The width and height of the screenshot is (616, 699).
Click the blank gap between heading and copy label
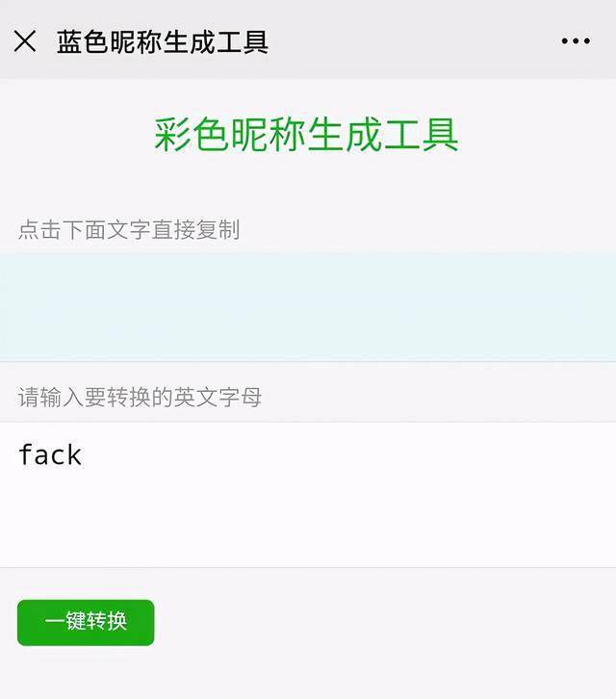click(x=308, y=185)
